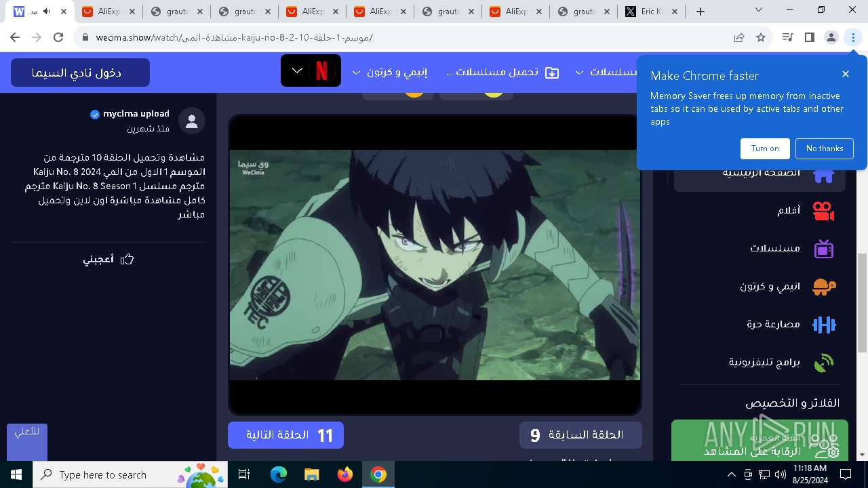The height and width of the screenshot is (488, 868).
Task: Click the page vertical scrollbar thumb
Action: pos(862,303)
